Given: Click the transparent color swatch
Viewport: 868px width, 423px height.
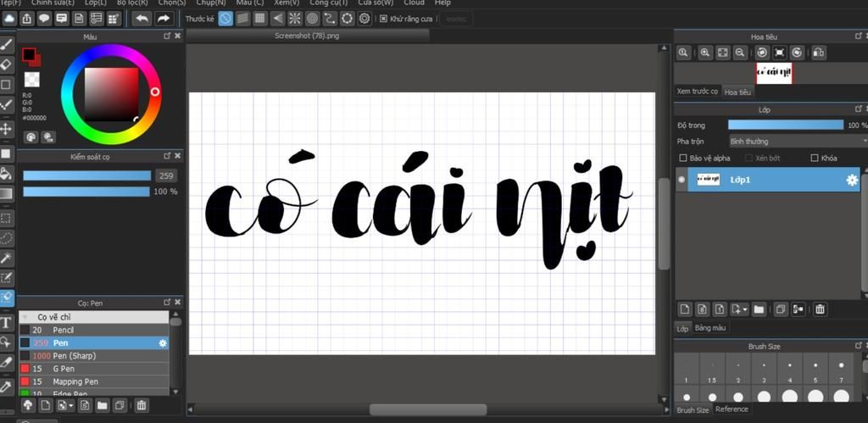Looking at the screenshot, I should point(32,80).
